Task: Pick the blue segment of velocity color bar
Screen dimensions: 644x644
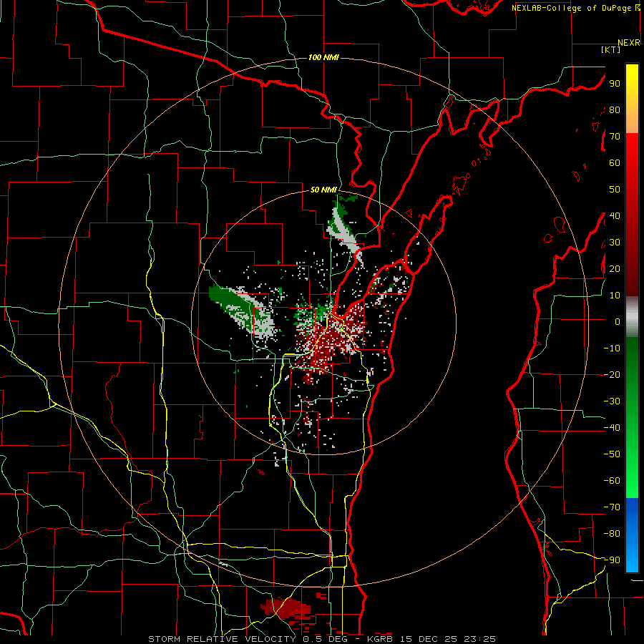Action: (x=632, y=535)
